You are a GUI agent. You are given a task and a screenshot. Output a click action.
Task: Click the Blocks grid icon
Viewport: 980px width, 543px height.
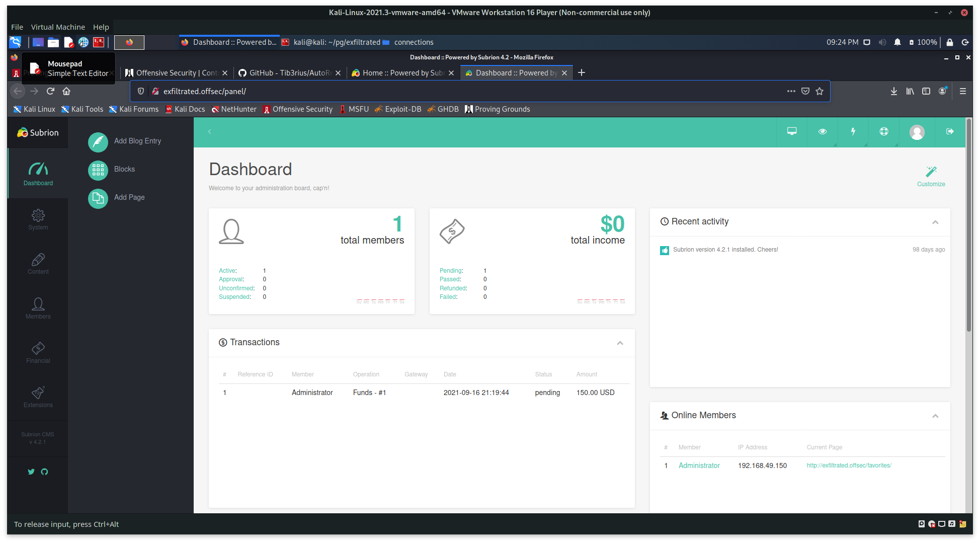98,171
